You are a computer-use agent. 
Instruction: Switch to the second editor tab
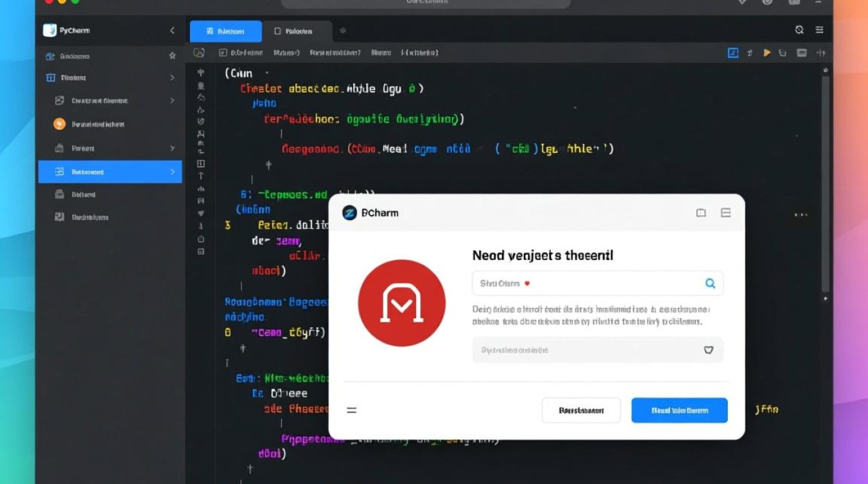297,31
